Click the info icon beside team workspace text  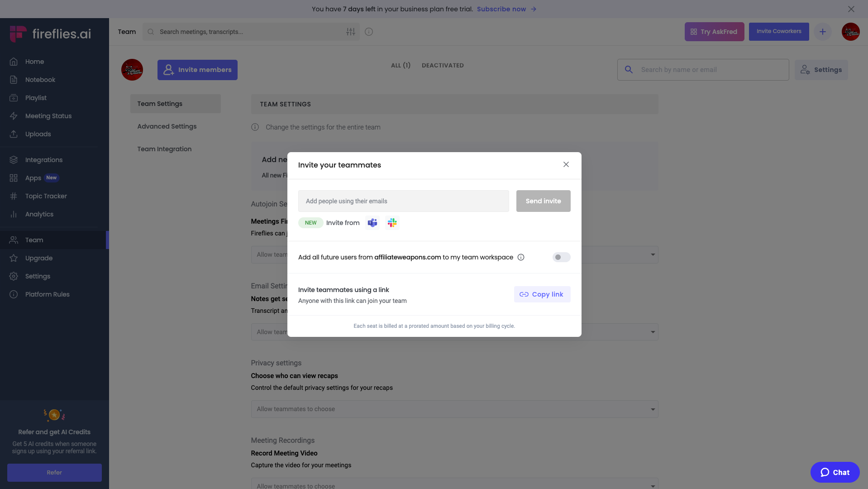pyautogui.click(x=521, y=257)
